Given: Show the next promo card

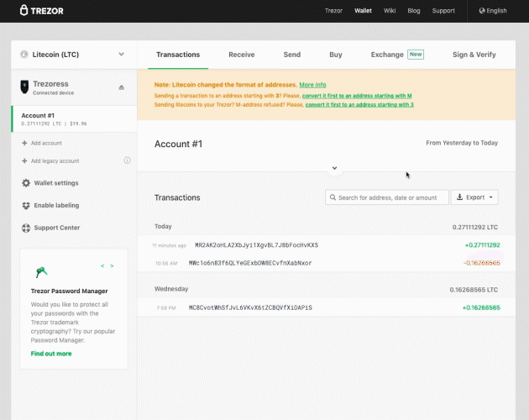Looking at the screenshot, I should (112, 266).
